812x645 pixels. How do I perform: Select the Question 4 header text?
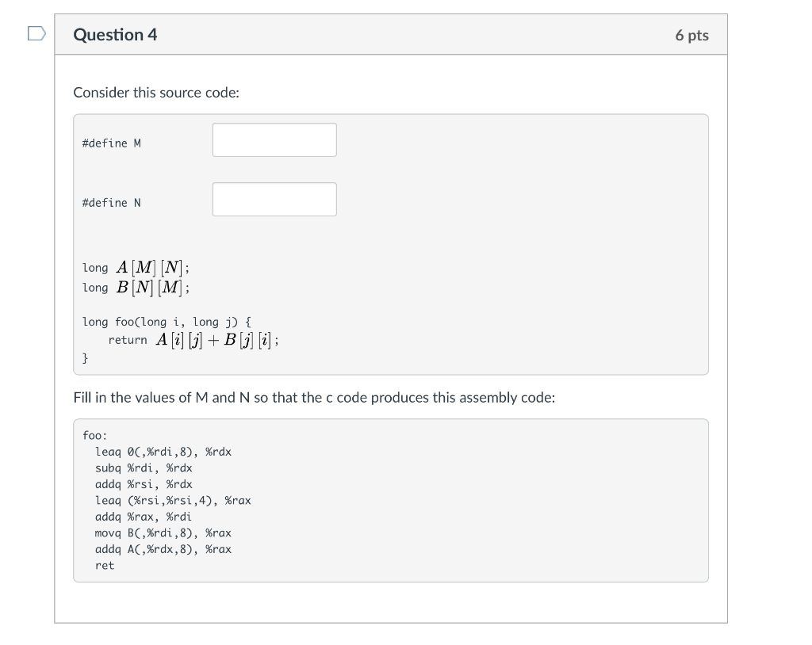[x=114, y=35]
